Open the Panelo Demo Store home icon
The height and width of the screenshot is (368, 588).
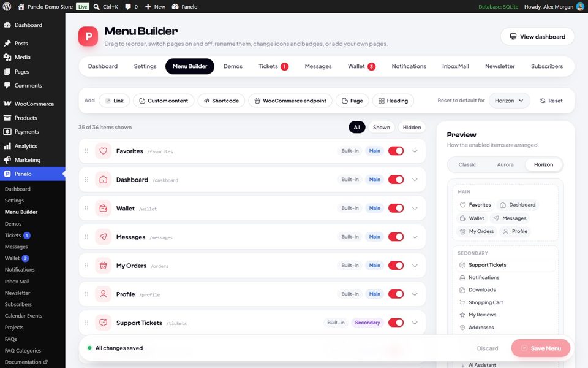point(21,6)
